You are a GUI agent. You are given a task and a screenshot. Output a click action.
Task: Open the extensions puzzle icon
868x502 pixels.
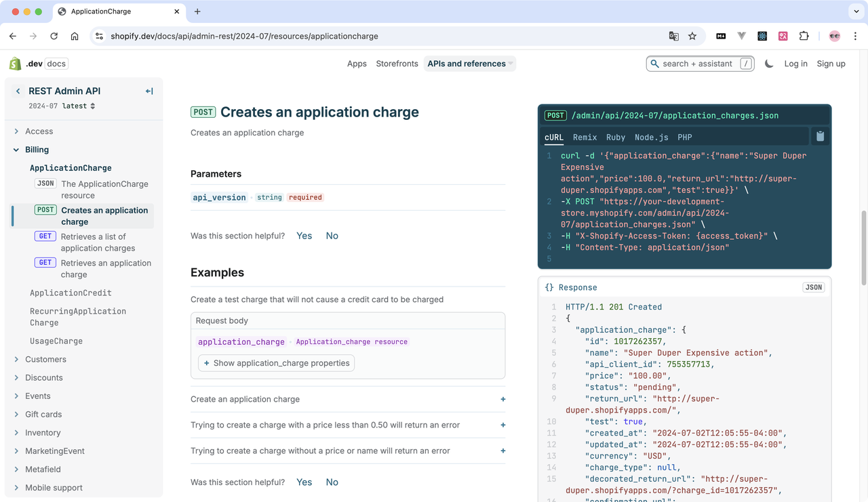tap(804, 36)
